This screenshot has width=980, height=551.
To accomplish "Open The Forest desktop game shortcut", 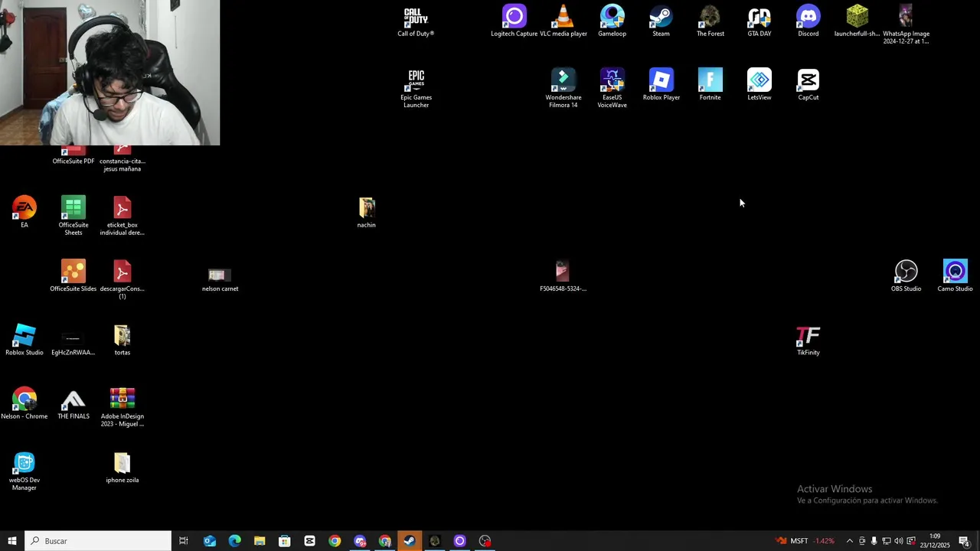I will point(710,21).
